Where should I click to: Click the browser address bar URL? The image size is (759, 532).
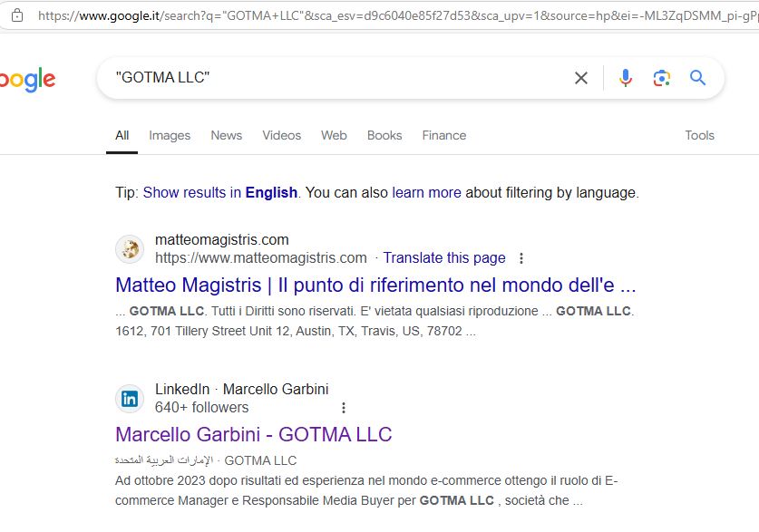(x=397, y=15)
